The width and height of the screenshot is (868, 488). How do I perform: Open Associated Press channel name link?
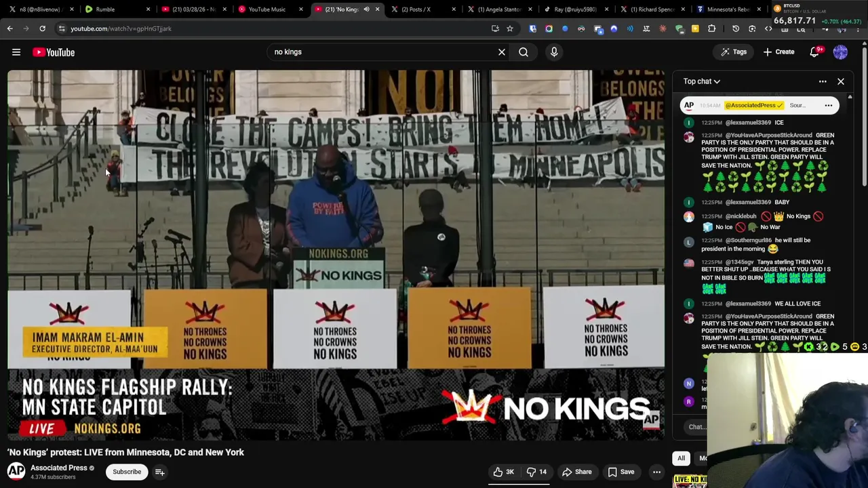[x=59, y=468]
